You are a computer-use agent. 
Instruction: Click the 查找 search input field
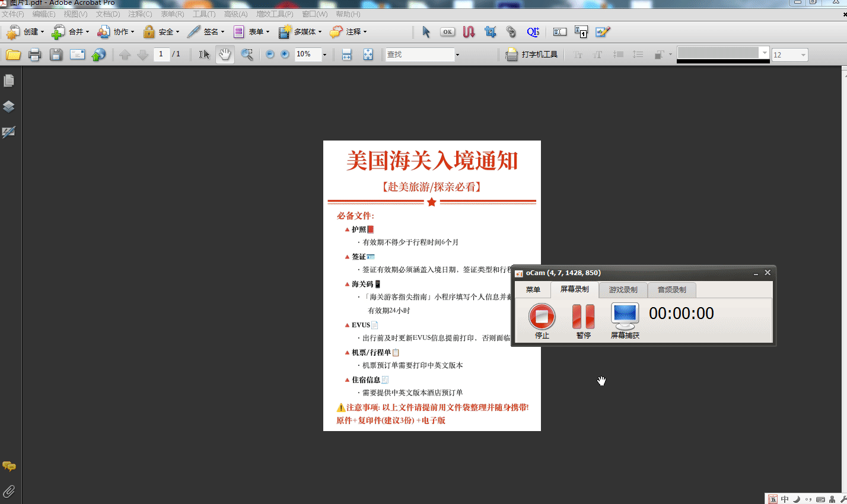tap(419, 55)
